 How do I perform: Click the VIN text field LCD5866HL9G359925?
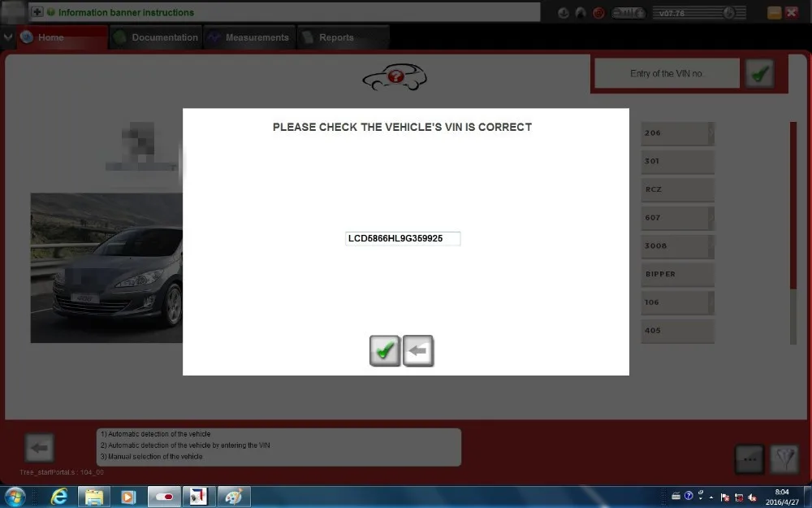403,238
